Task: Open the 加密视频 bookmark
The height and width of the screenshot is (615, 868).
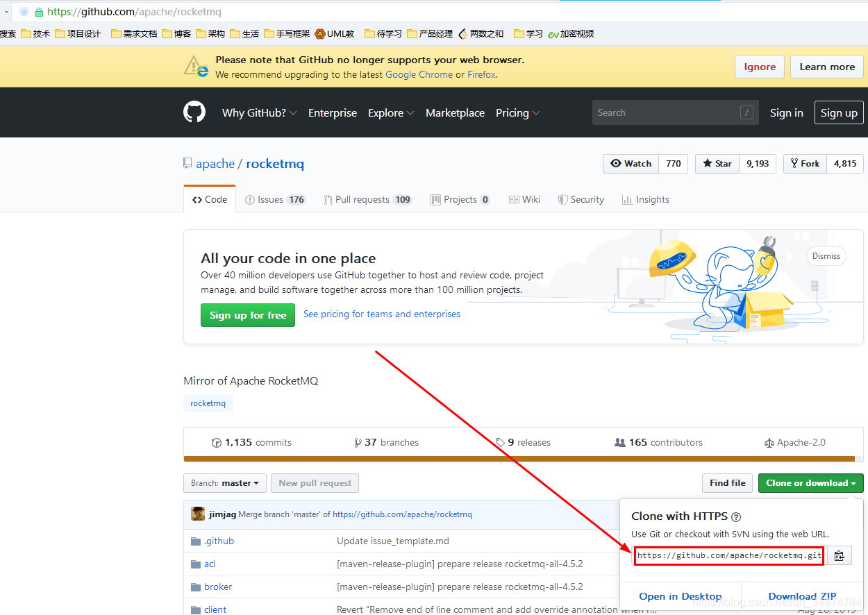Action: 571,33
